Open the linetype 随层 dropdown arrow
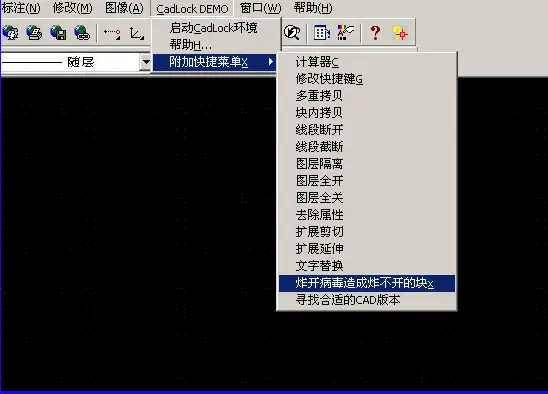The image size is (548, 394). [x=146, y=62]
